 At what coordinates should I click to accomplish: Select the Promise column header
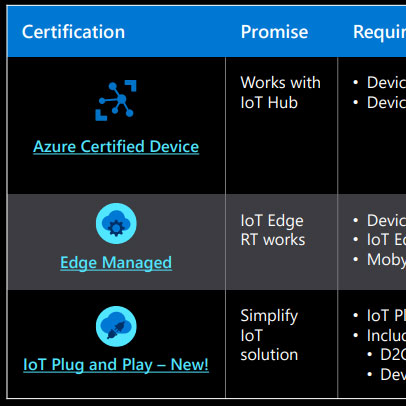point(274,32)
